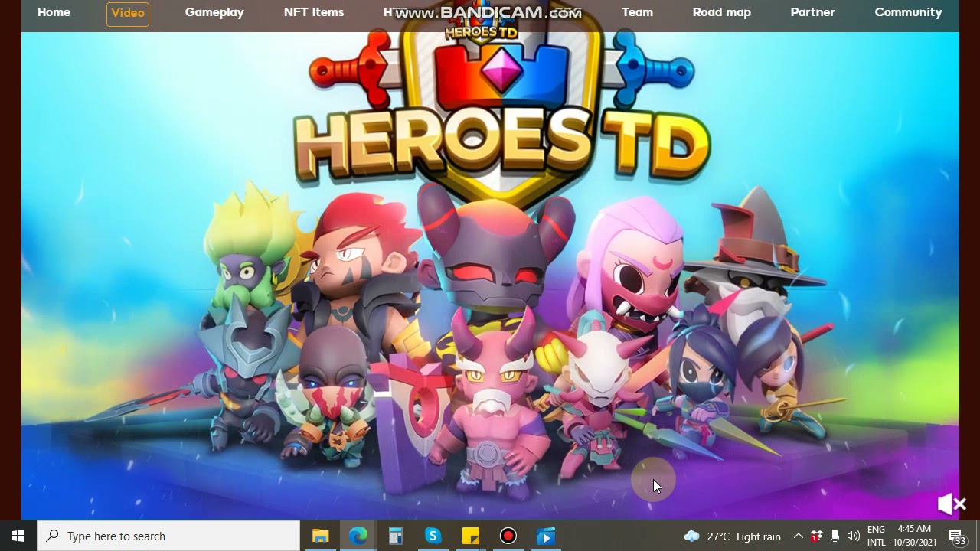The image size is (980, 551).
Task: Click the Heroes TD logo title
Action: pyautogui.click(x=501, y=145)
